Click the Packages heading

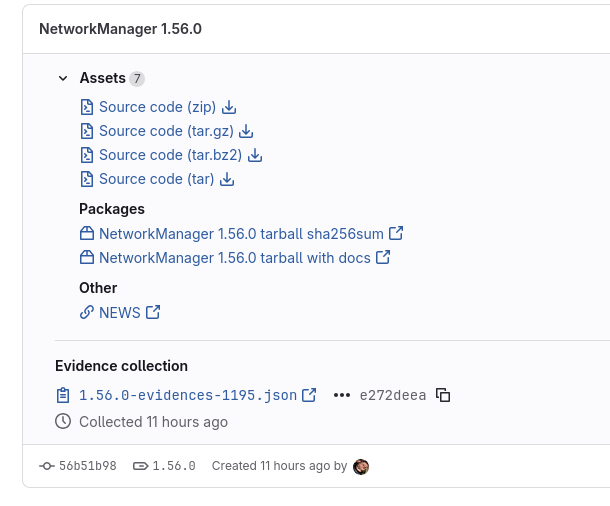pos(112,209)
